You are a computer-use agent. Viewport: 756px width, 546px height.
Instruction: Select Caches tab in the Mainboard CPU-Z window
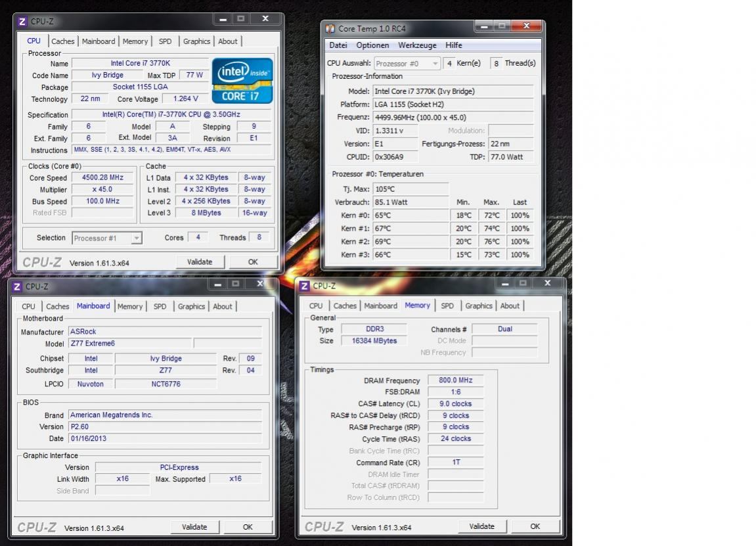click(57, 307)
